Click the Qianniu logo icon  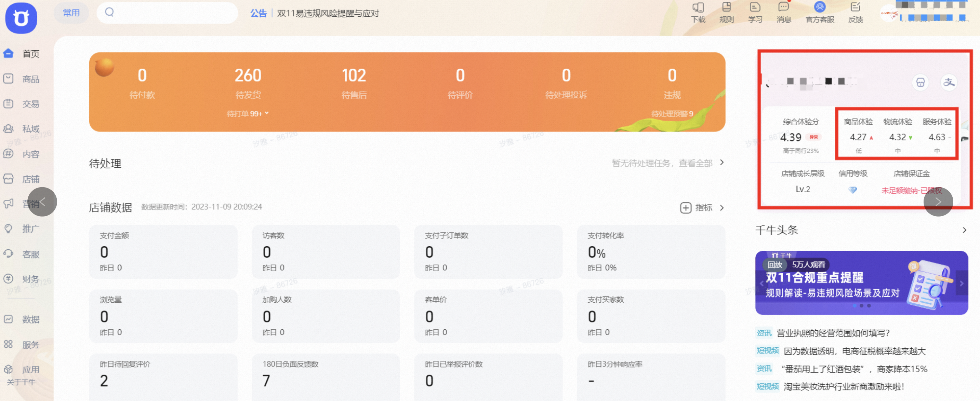21,18
